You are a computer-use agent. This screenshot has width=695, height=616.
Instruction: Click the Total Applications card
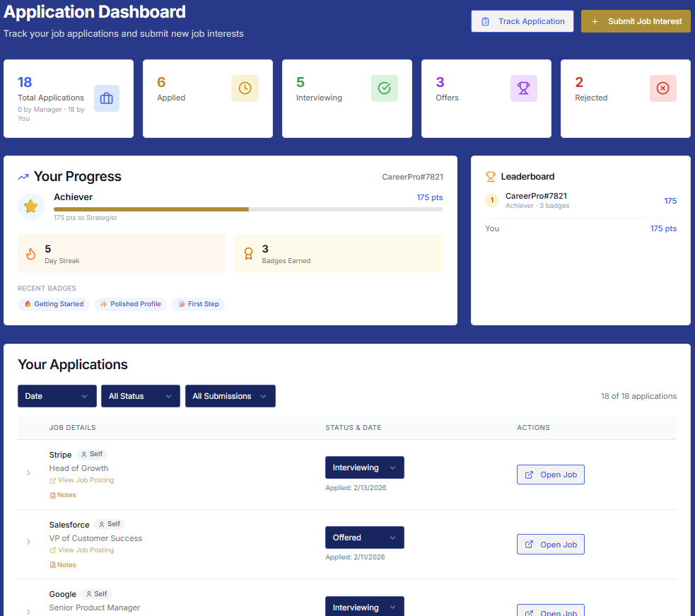pos(69,98)
